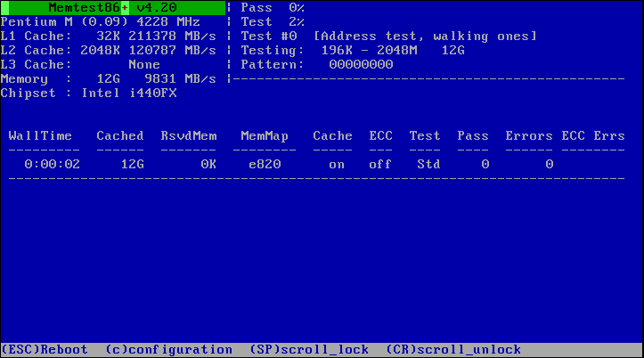Select the WallTime value '0:00:02'

coord(53,164)
